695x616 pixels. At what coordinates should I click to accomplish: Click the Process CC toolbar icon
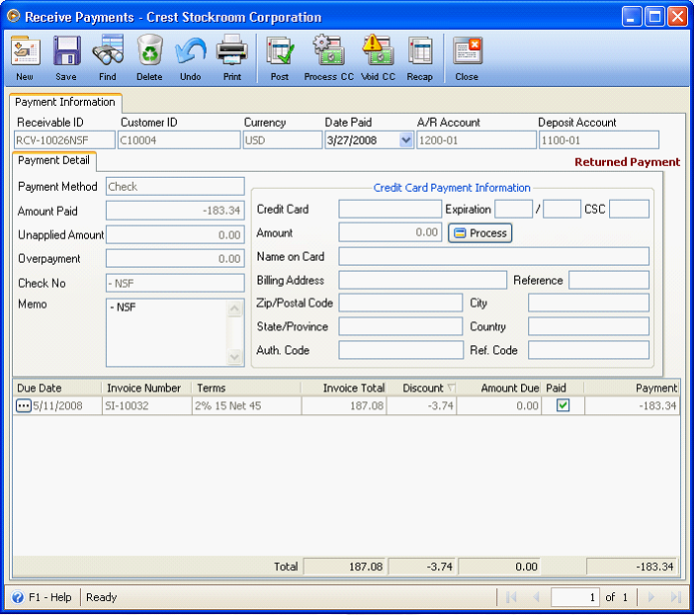[x=328, y=51]
